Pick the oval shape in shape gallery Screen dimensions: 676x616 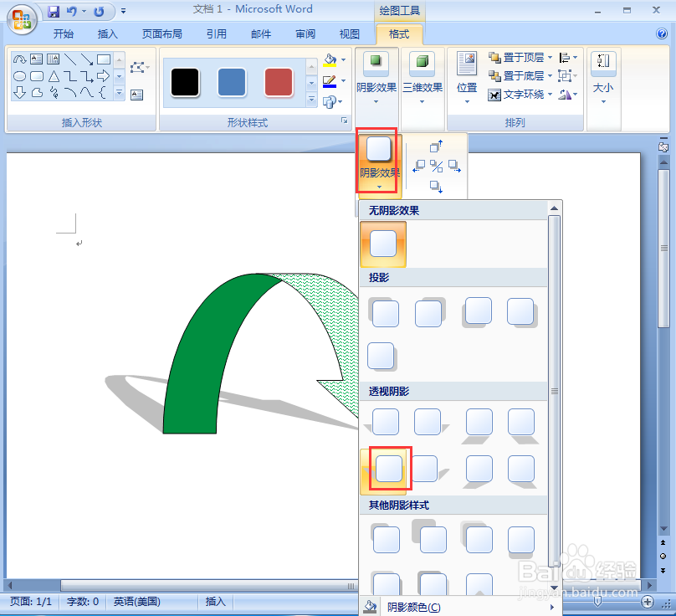coord(20,76)
